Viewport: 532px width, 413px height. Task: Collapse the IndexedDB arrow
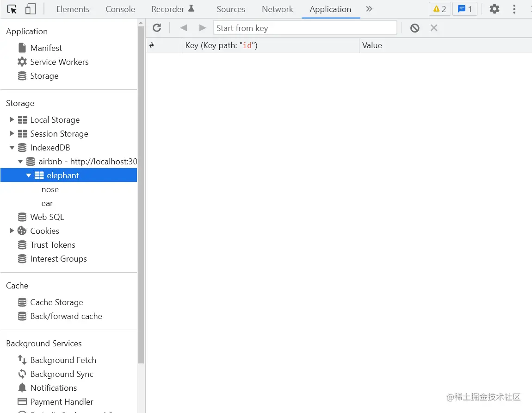tap(12, 147)
